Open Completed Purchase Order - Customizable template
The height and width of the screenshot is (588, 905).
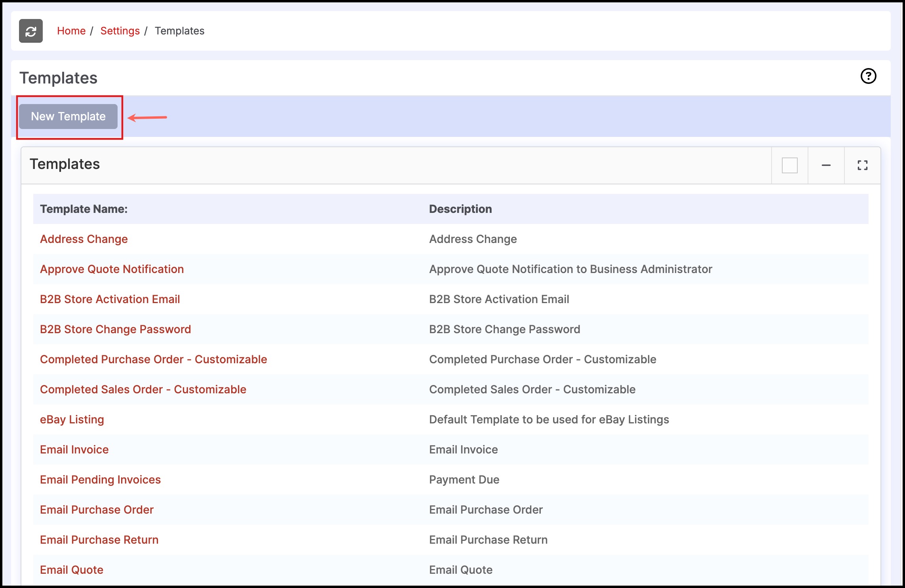tap(154, 359)
